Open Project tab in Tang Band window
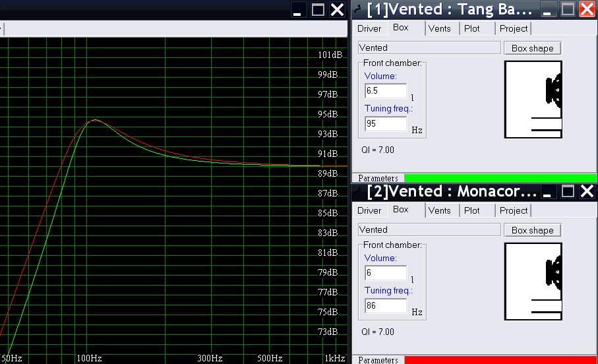Viewport: 598px width, 364px height. pos(514,28)
